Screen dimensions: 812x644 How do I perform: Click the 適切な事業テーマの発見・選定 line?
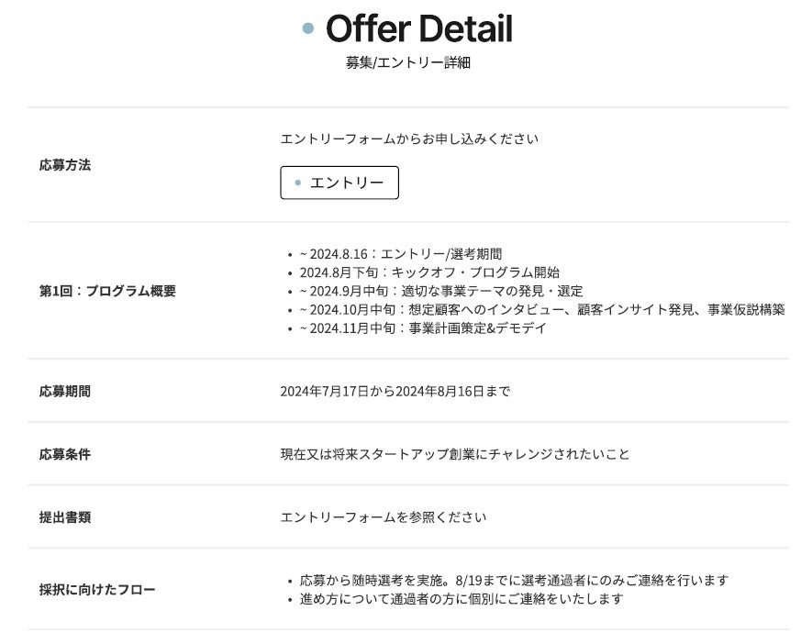tap(441, 291)
